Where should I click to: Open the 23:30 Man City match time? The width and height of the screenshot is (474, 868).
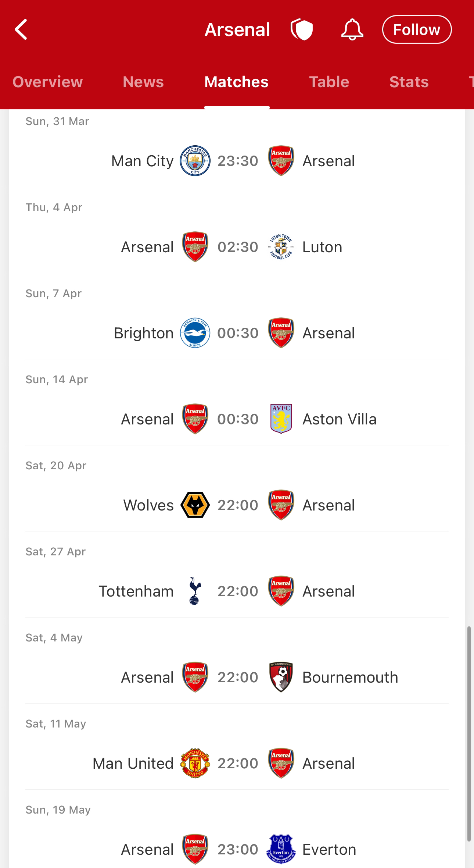238,161
